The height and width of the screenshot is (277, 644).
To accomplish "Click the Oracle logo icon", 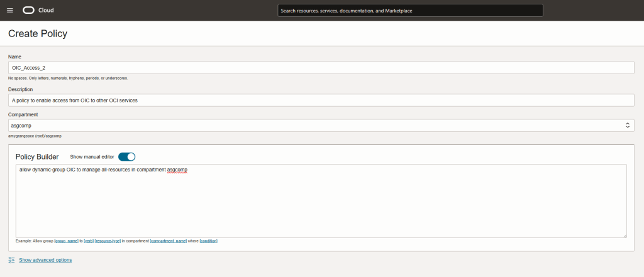I will [x=28, y=10].
